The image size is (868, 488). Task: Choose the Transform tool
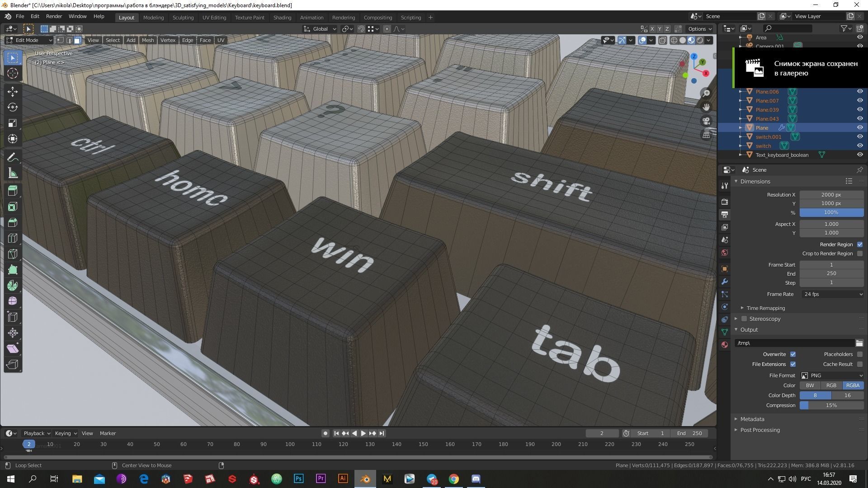click(13, 139)
